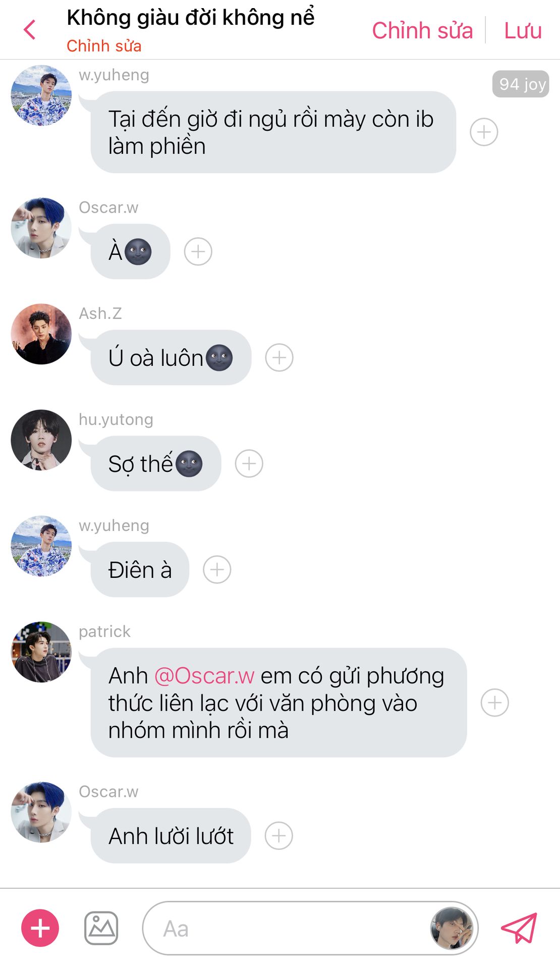Tap plus icon beside "Sợ thế" message

pos(249,464)
